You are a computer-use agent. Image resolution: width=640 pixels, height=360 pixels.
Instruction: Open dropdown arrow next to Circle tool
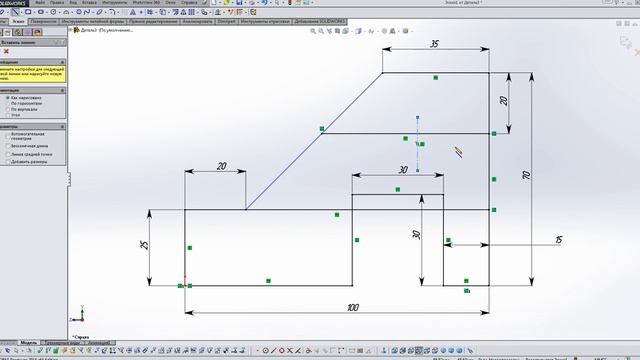(x=59, y=12)
